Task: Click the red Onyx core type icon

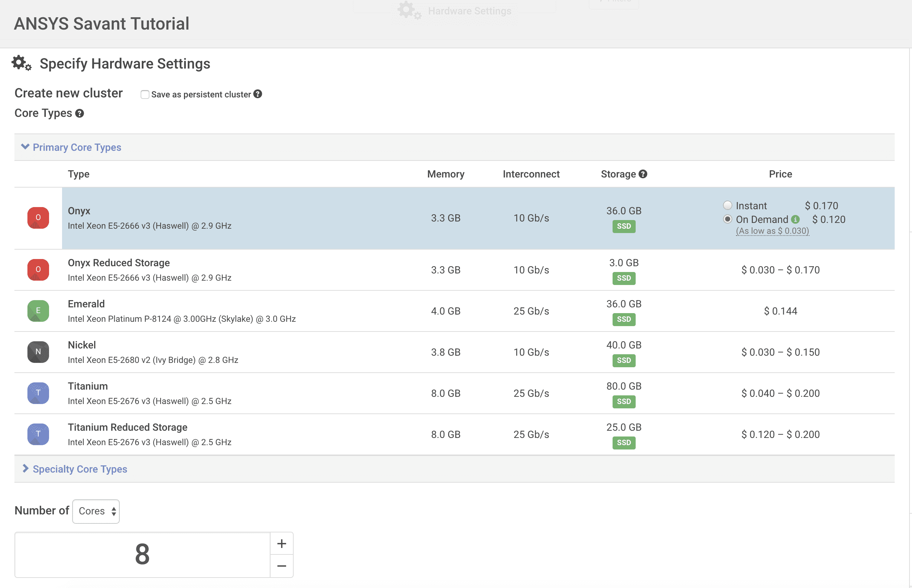Action: [38, 218]
